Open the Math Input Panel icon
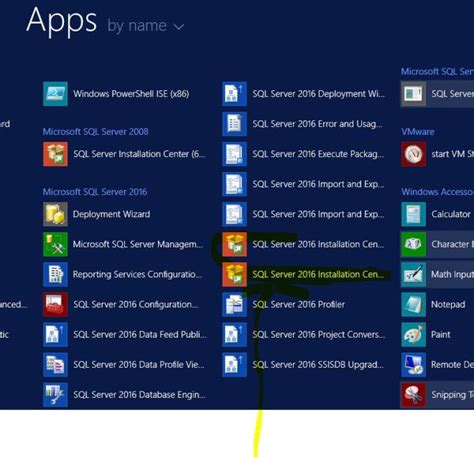474x458 pixels. [x=413, y=274]
